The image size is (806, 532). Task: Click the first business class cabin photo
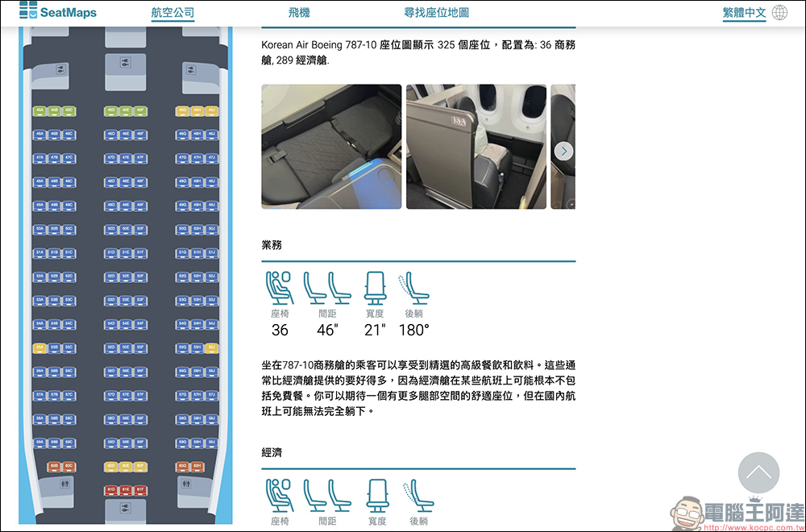tap(330, 146)
